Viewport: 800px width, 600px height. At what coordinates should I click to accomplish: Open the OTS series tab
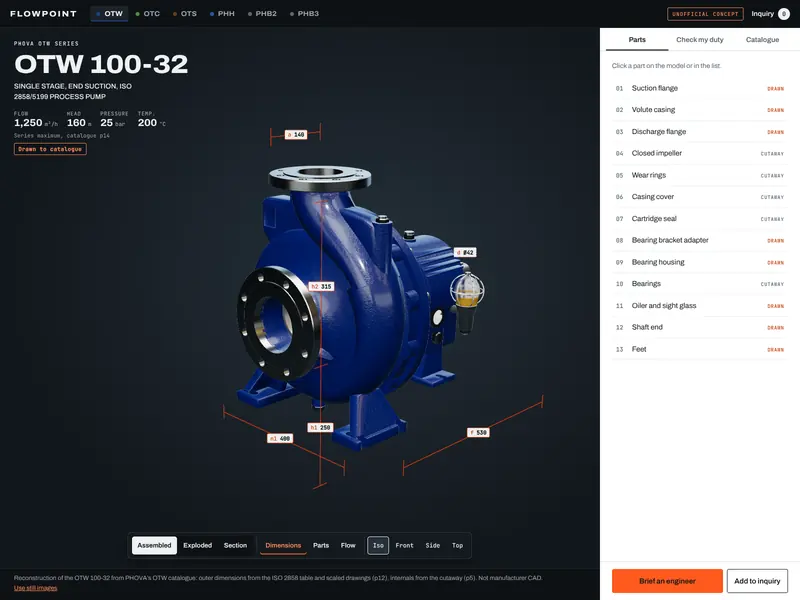coord(185,14)
